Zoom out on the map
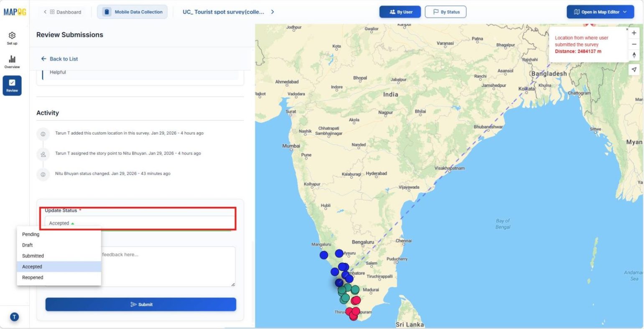644x329 pixels. coord(634,44)
